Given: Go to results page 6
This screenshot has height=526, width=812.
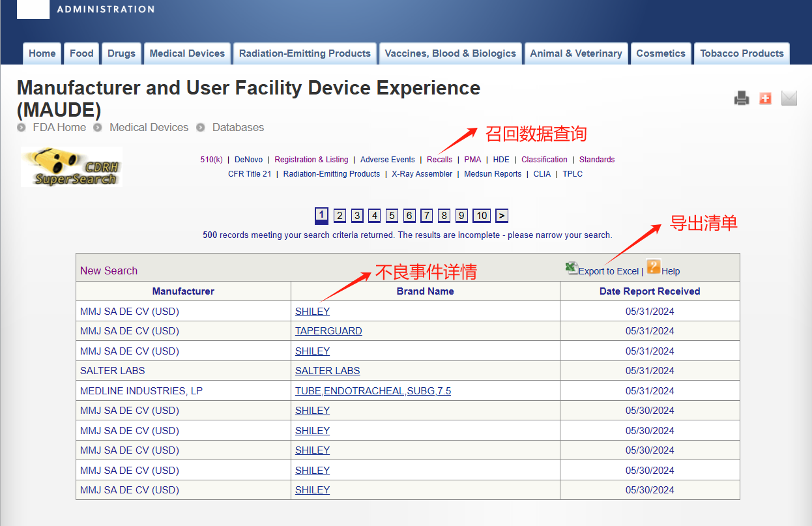Looking at the screenshot, I should pyautogui.click(x=409, y=216).
